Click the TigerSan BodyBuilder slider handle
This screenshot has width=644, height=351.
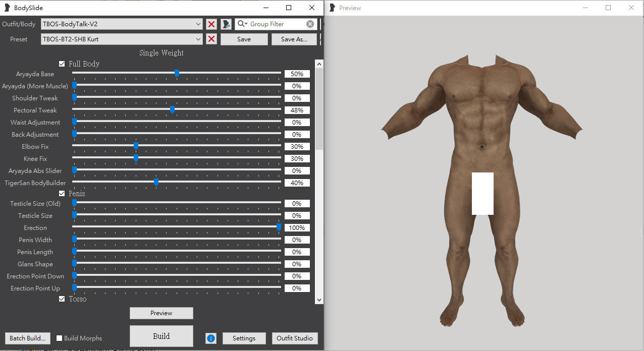click(156, 182)
